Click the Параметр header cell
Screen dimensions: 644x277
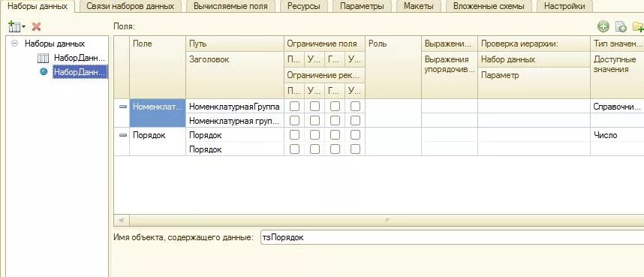tap(534, 83)
